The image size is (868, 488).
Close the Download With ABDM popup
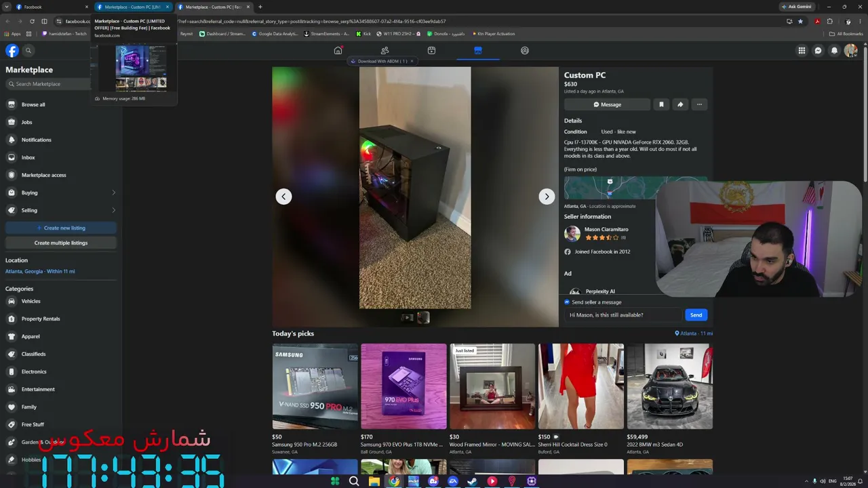pos(412,61)
